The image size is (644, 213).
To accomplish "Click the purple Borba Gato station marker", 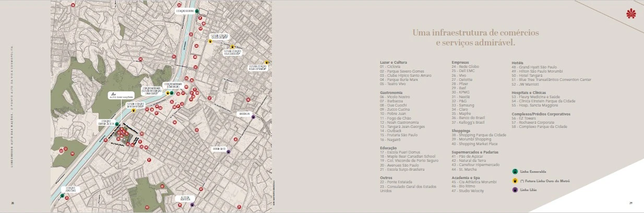I will tap(228, 152).
